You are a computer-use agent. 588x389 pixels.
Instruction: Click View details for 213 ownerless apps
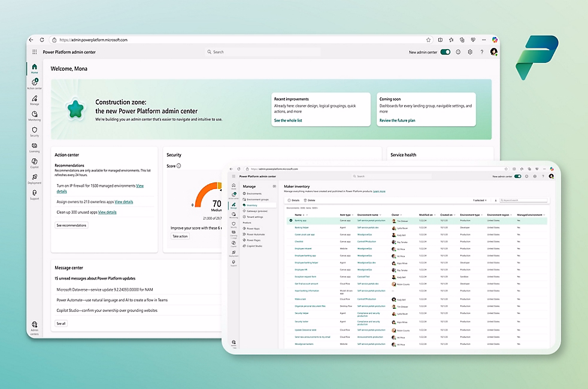[124, 202]
